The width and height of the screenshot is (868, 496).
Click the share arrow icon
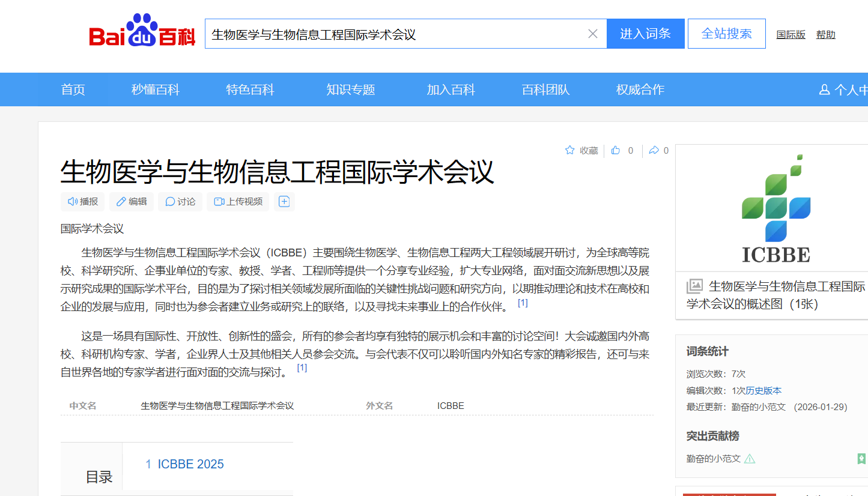click(x=654, y=150)
